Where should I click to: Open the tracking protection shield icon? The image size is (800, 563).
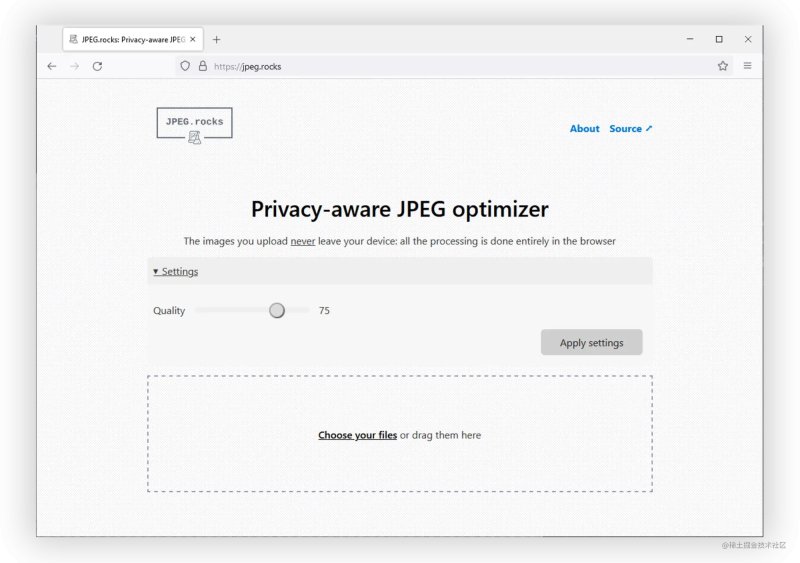(185, 66)
